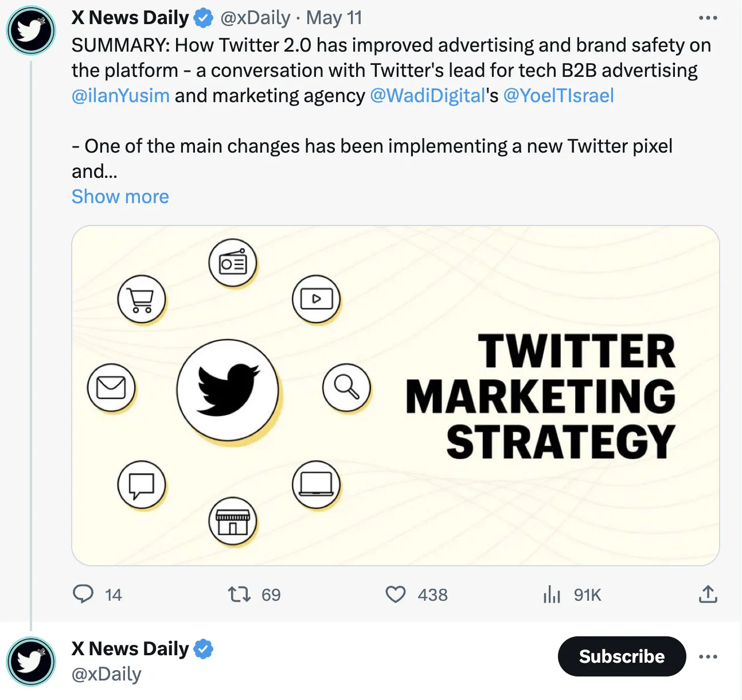Open view analytics bar chart icon
Image resolution: width=742 pixels, height=700 pixels.
tap(552, 594)
